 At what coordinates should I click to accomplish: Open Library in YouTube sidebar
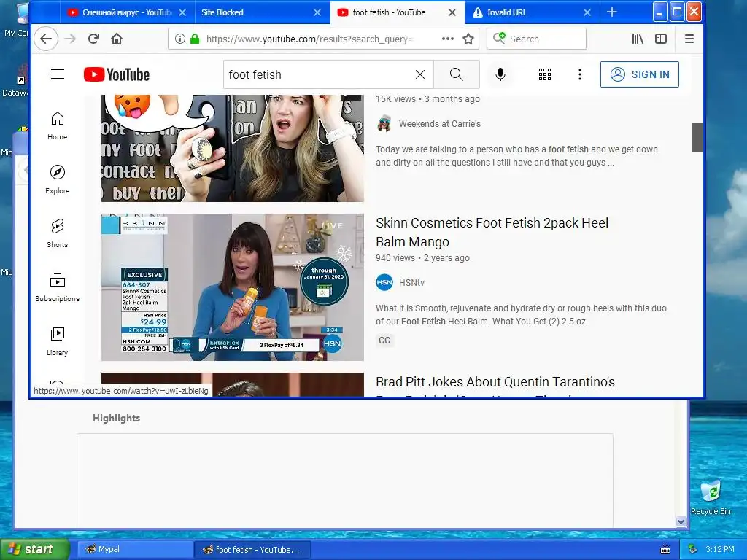click(57, 341)
